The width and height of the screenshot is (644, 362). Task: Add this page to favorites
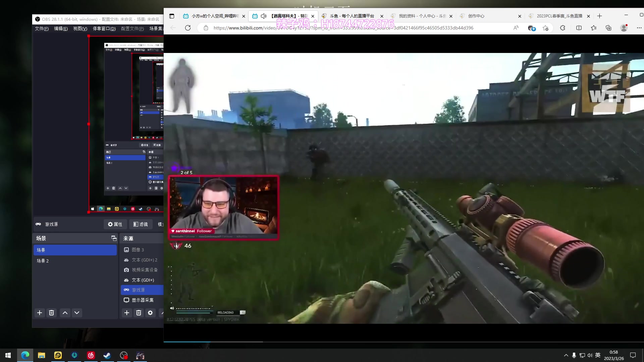[546, 28]
